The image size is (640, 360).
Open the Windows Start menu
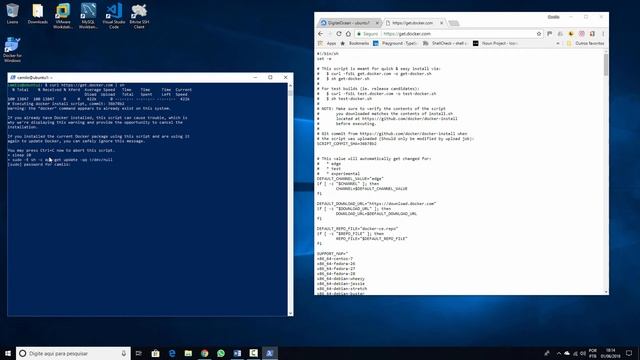(x=8, y=353)
